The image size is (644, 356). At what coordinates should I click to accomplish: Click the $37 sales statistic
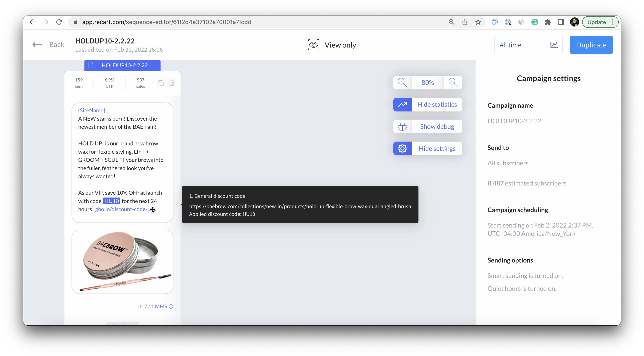pos(140,83)
